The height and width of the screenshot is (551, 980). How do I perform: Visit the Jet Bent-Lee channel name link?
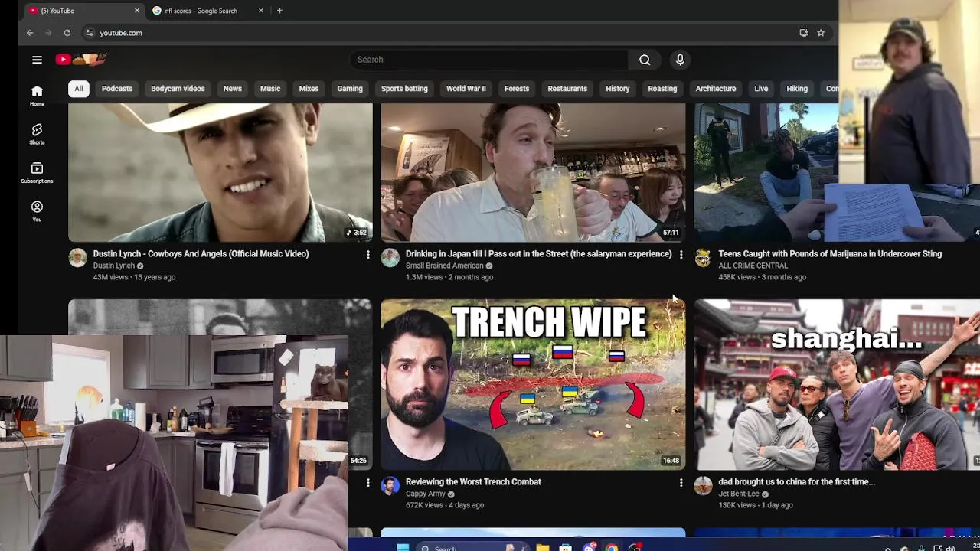click(738, 494)
